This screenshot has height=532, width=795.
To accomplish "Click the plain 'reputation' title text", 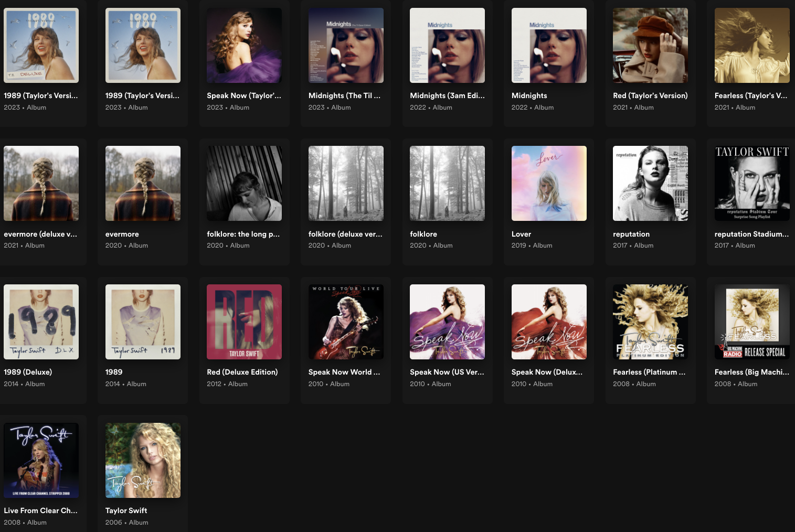I will pyautogui.click(x=631, y=234).
